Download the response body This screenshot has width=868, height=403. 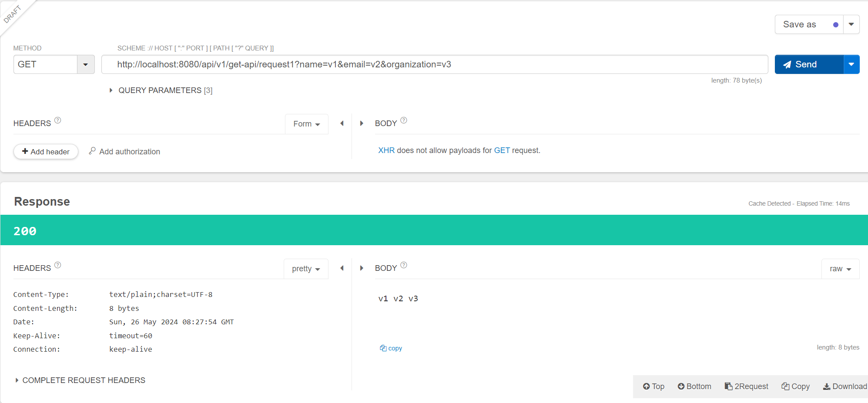(845, 386)
